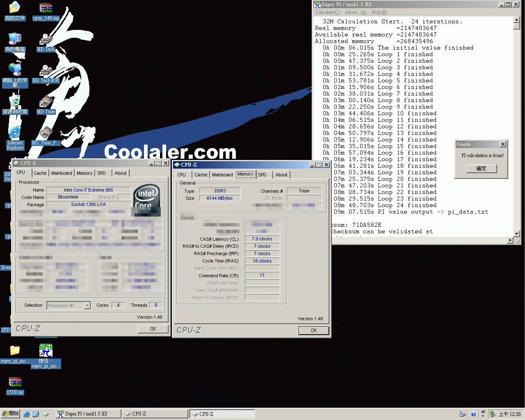
Task: Open the About menu in Super PI
Action: click(356, 12)
